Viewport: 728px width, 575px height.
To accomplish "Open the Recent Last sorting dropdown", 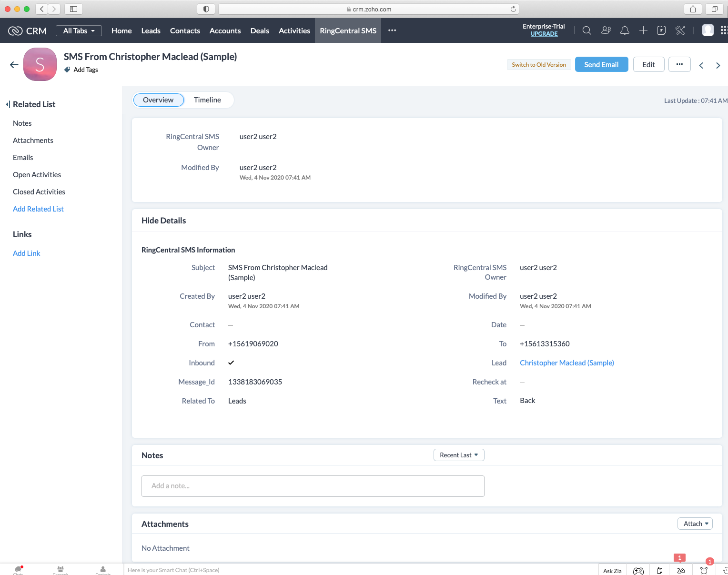I will point(458,455).
